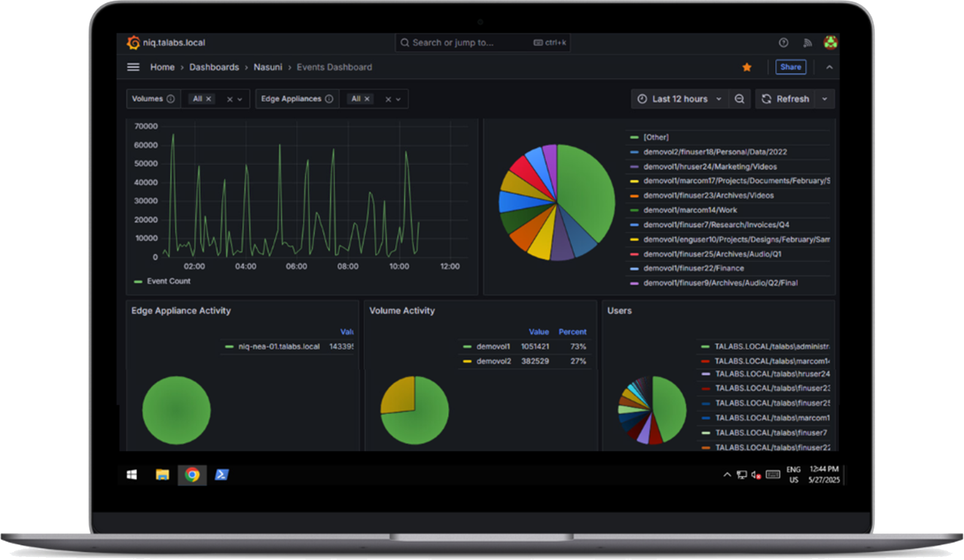Click the green swatch next to demovol1

point(468,346)
